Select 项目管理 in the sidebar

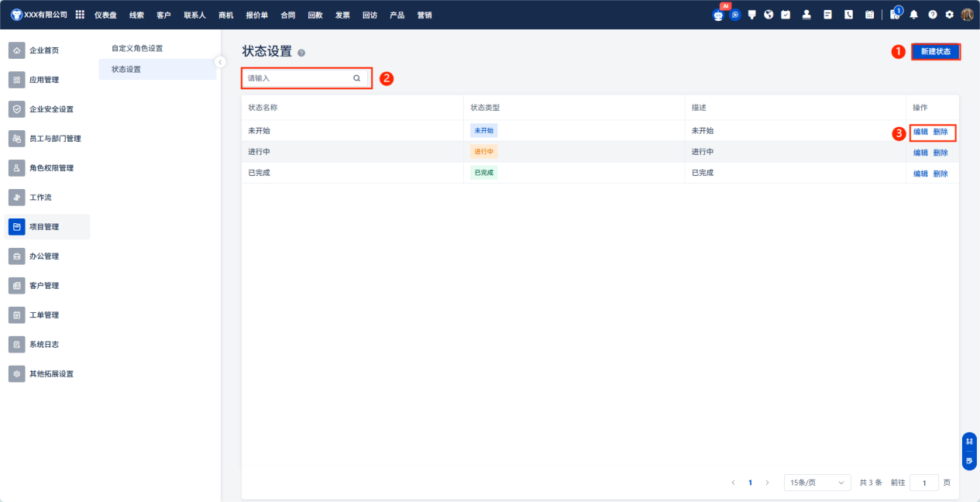coord(46,227)
